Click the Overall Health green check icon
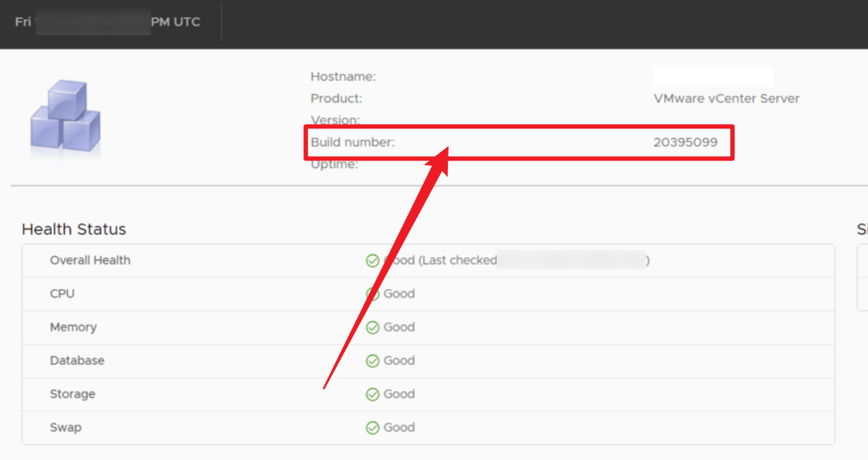This screenshot has width=868, height=460. (373, 261)
